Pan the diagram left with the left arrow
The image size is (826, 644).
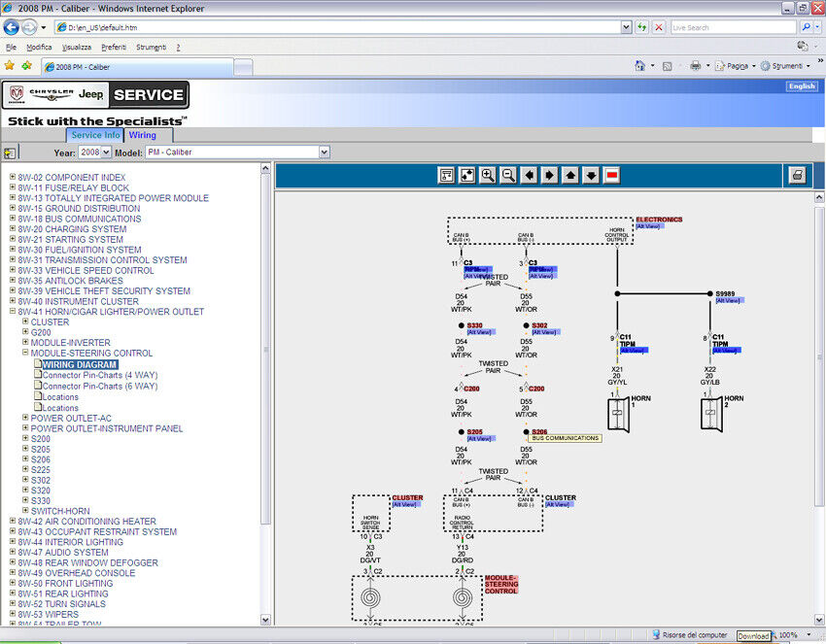529,175
